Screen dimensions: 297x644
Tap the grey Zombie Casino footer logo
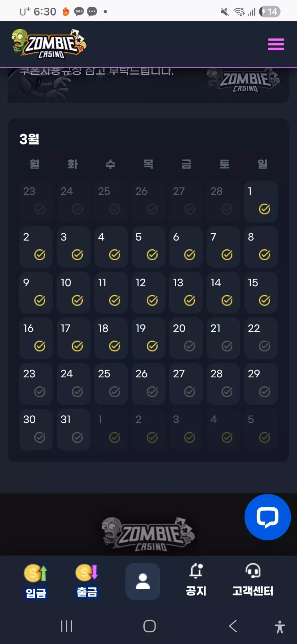[x=148, y=534]
